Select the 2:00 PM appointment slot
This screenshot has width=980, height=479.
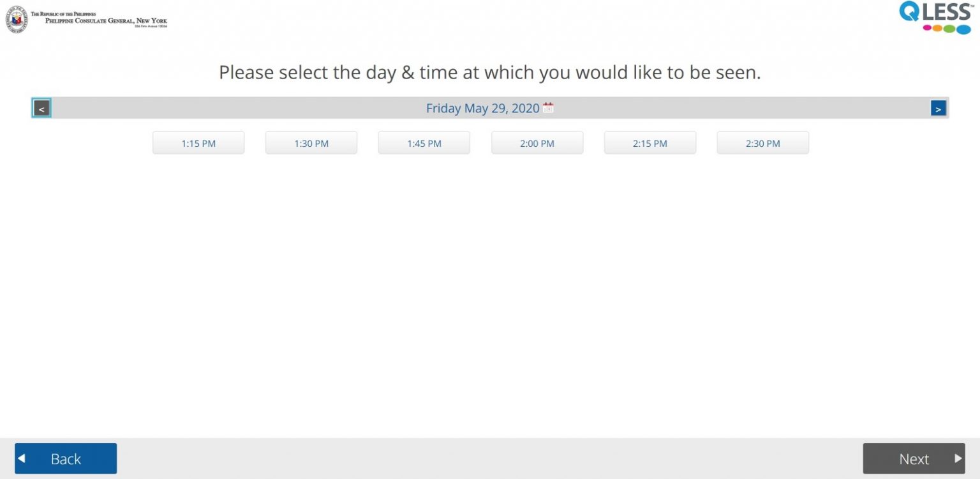pos(537,143)
